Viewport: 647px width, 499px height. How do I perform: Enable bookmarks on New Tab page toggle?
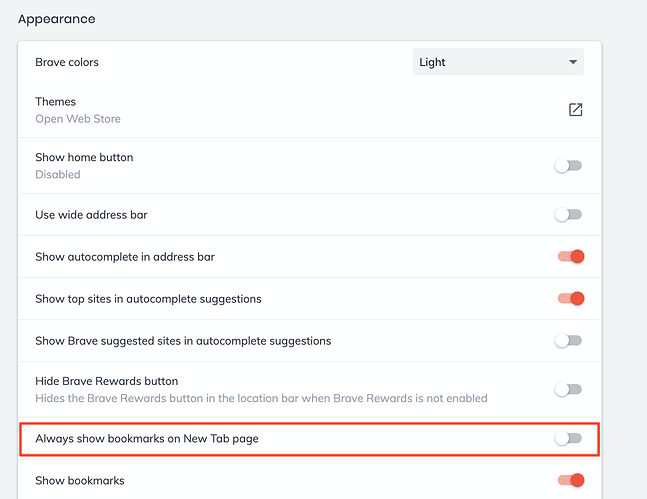pos(568,438)
